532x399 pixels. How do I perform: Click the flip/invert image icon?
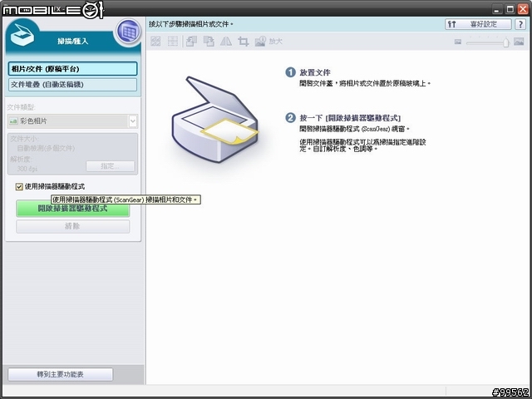coord(226,42)
